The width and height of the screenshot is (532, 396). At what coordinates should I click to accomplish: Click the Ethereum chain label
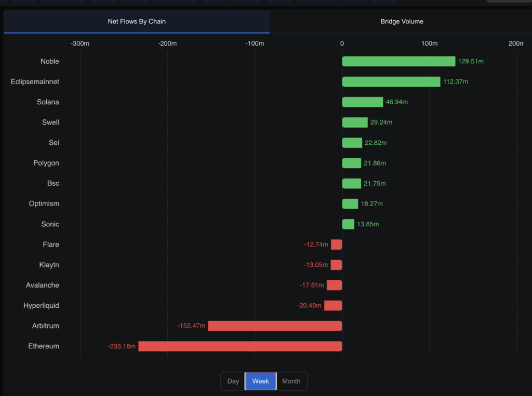(44, 346)
